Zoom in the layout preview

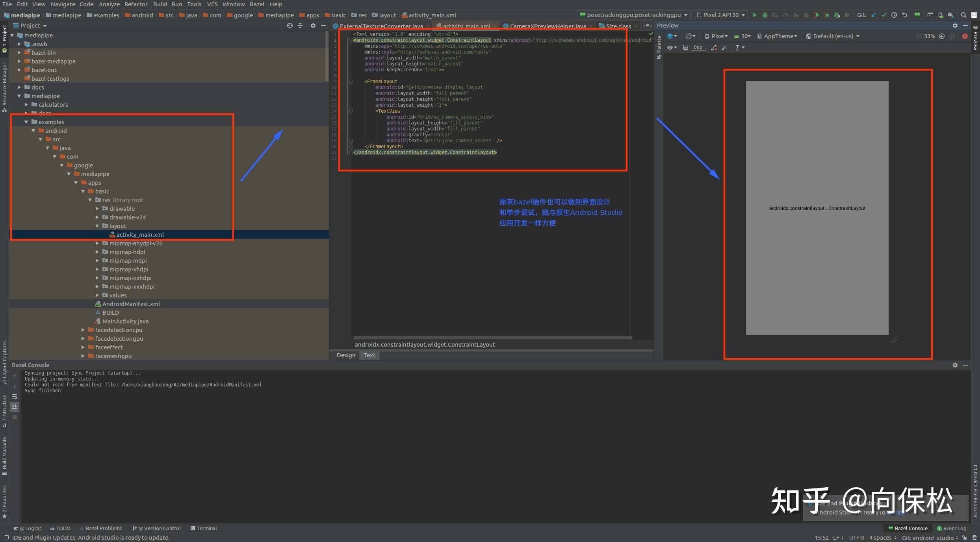click(942, 36)
